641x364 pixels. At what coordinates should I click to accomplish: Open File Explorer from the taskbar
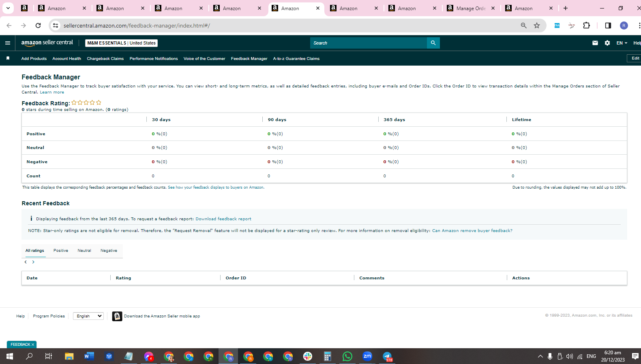point(69,356)
